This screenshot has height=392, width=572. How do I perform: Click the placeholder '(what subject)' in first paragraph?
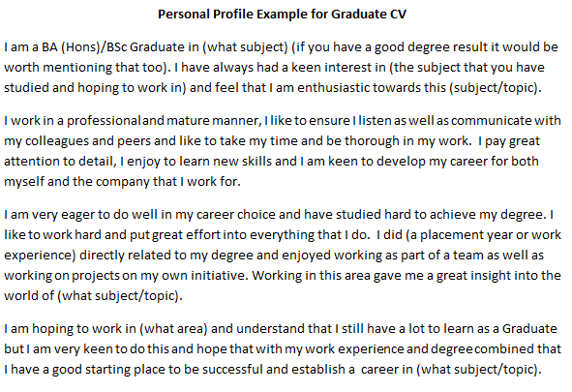click(246, 47)
